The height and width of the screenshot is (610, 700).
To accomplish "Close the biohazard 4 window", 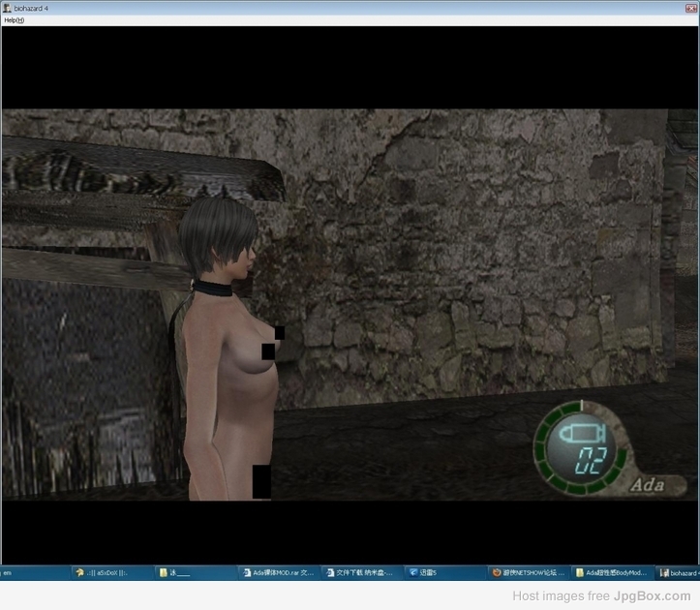I will 690,8.
